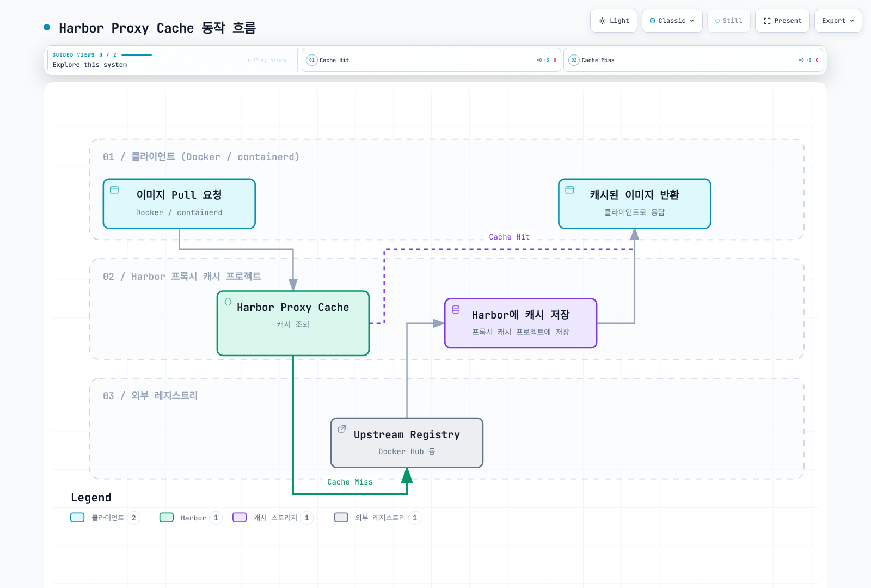Click the guided views progress bar

tap(137, 55)
